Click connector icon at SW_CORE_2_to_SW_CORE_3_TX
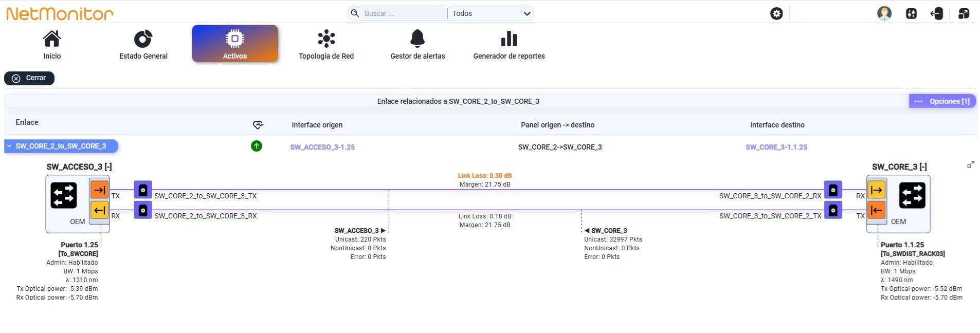This screenshot has width=980, height=333. pyautogui.click(x=143, y=190)
